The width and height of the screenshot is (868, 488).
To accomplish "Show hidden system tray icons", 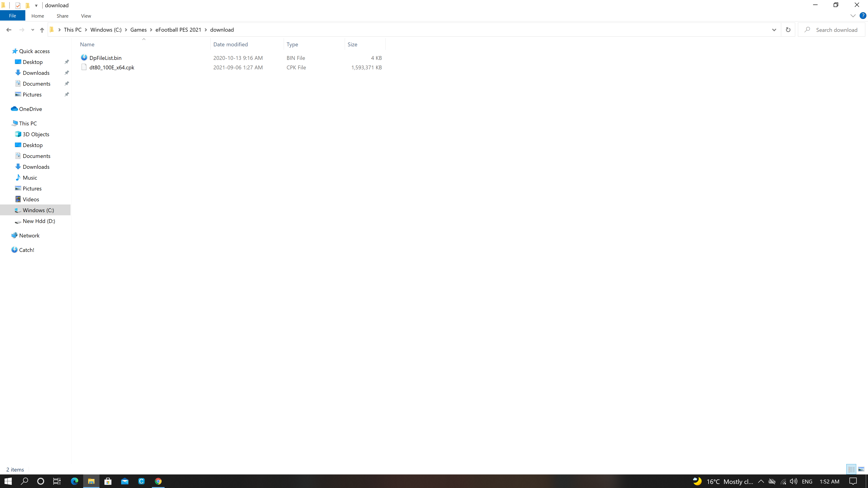I will (x=761, y=481).
